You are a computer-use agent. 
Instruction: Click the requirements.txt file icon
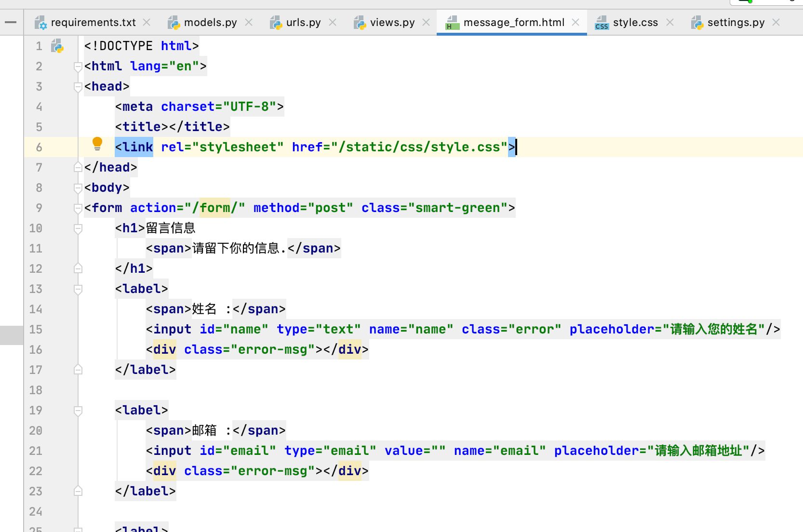(40, 23)
